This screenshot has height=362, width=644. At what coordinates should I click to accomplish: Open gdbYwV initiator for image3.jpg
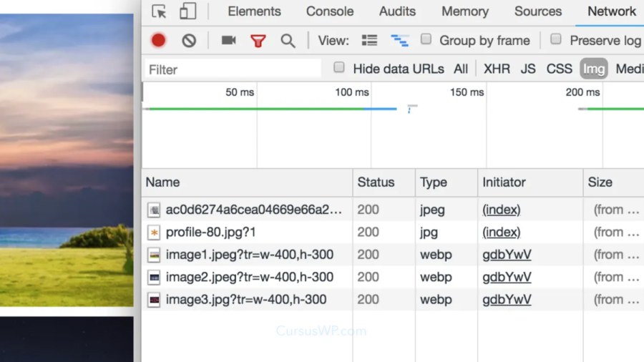pos(507,300)
